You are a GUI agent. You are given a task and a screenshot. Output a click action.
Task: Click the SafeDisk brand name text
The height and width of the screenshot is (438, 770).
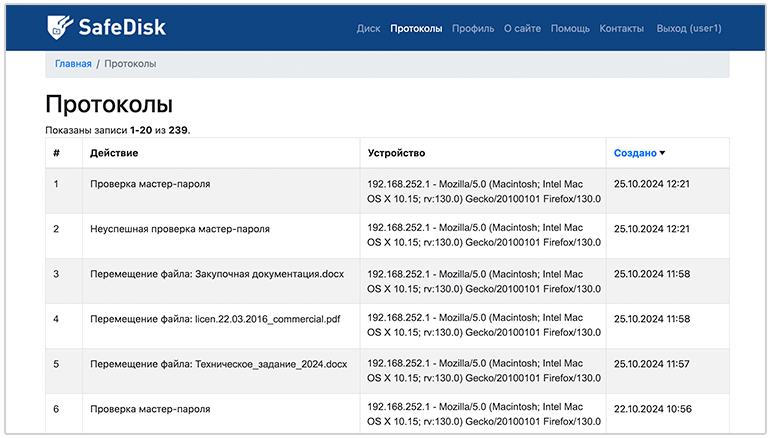[x=122, y=28]
